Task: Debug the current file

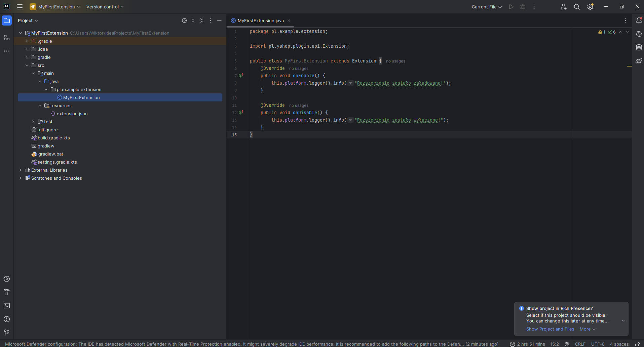Action: tap(523, 7)
